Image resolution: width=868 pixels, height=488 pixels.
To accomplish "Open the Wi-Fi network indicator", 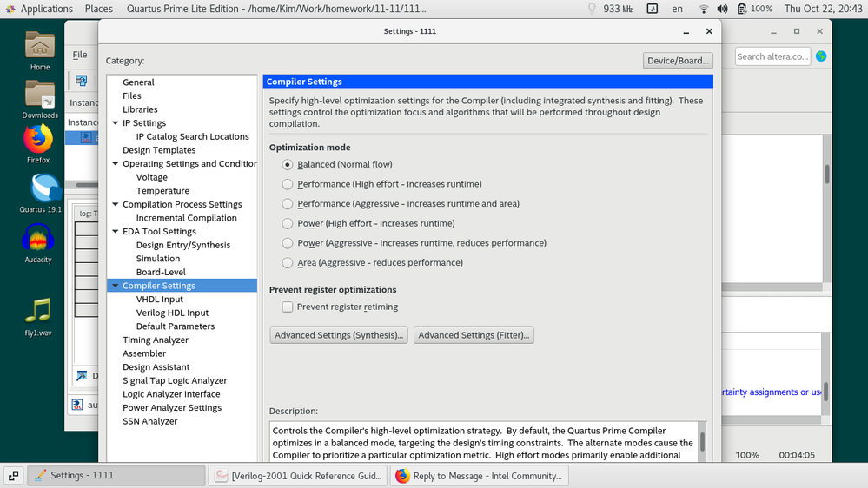I will point(704,9).
